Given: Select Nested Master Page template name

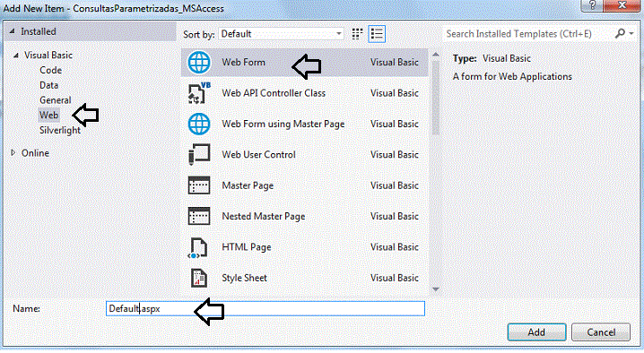Looking at the screenshot, I should coord(264,216).
